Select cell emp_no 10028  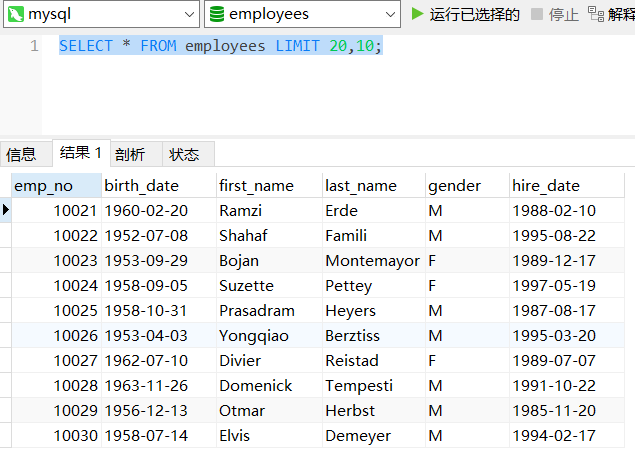[56, 386]
